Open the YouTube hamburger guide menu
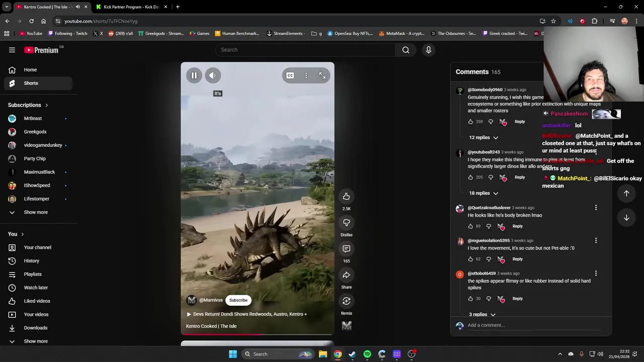The height and width of the screenshot is (362, 644). pyautogui.click(x=12, y=50)
